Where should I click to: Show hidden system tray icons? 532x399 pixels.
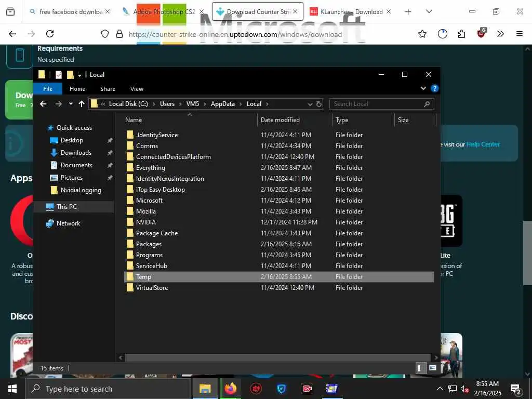pos(440,389)
